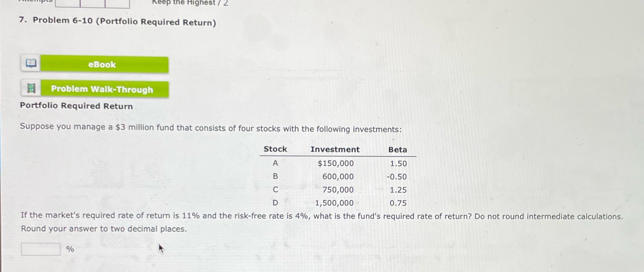Select the percent sign next to answer box
Image resolution: width=644 pixels, height=272 pixels.
tap(70, 249)
